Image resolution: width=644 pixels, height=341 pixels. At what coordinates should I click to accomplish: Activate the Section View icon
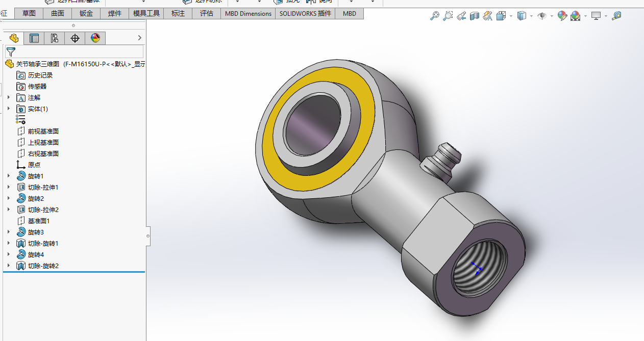pos(475,16)
